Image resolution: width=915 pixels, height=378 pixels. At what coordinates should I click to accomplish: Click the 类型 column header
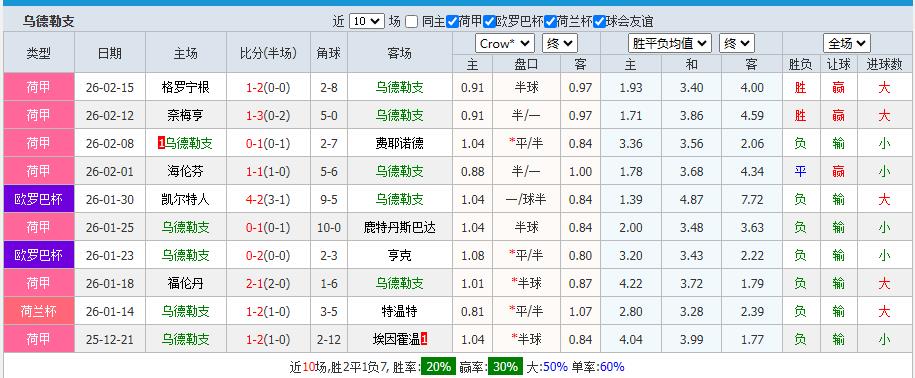(x=39, y=54)
